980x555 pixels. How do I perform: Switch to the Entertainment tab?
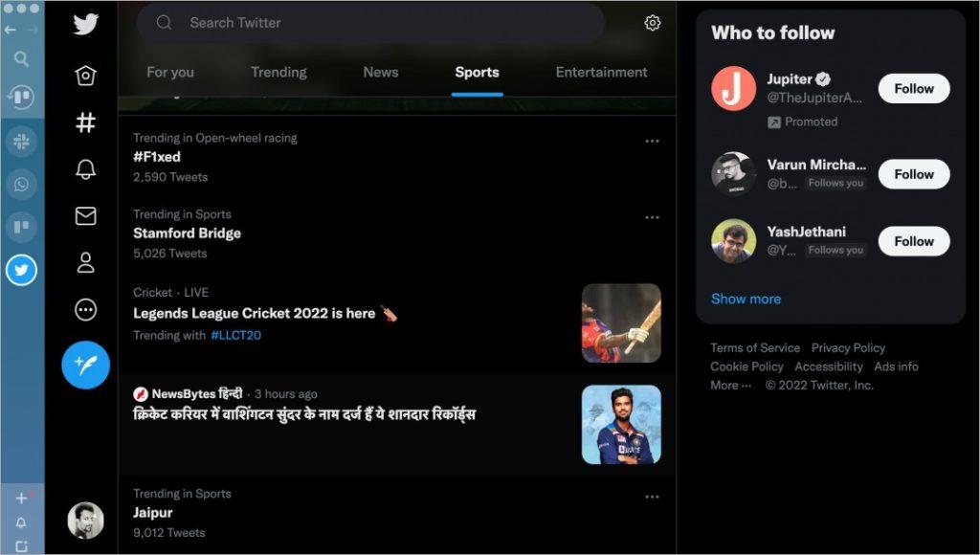click(601, 73)
